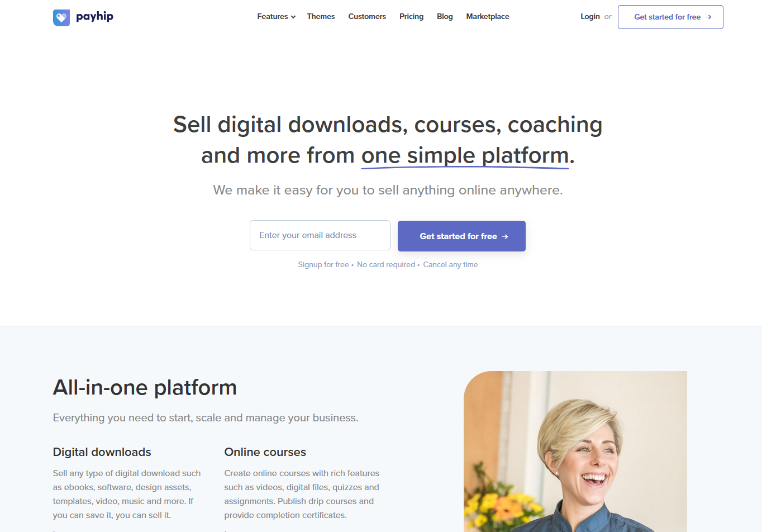Click the purple Get started for free button
This screenshot has width=762, height=532.
pyautogui.click(x=461, y=236)
